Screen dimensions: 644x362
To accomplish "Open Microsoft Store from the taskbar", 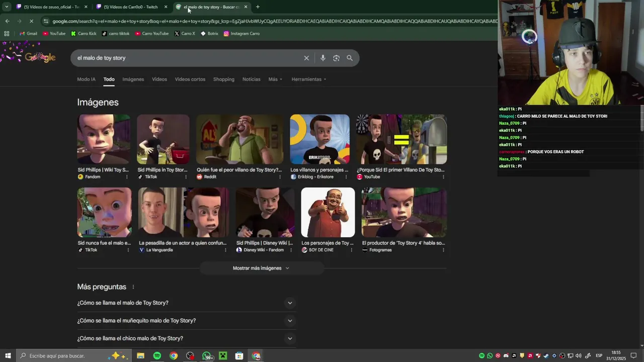I will tap(239, 356).
